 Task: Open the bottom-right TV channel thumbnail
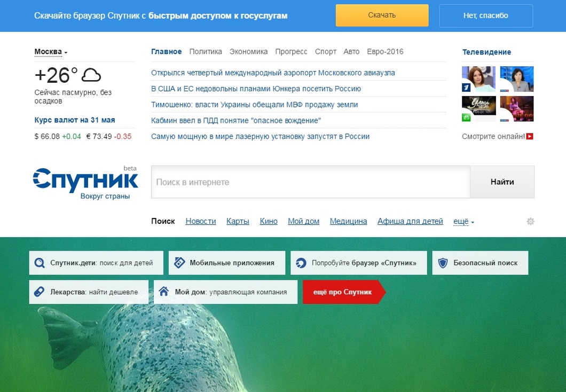[x=516, y=108]
